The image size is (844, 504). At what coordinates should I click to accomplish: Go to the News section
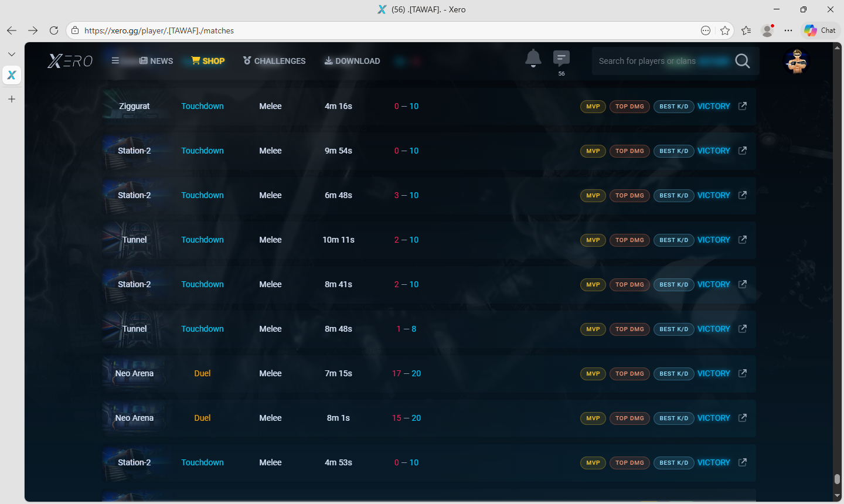[x=156, y=61]
